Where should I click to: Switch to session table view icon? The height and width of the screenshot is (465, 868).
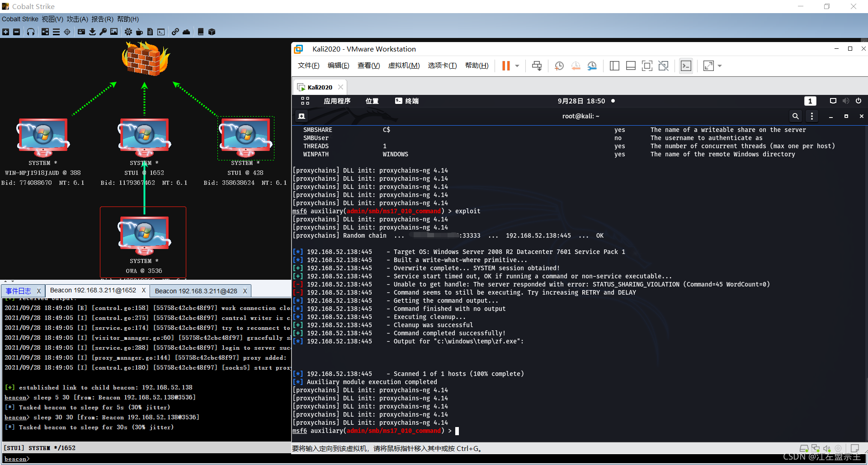point(56,32)
